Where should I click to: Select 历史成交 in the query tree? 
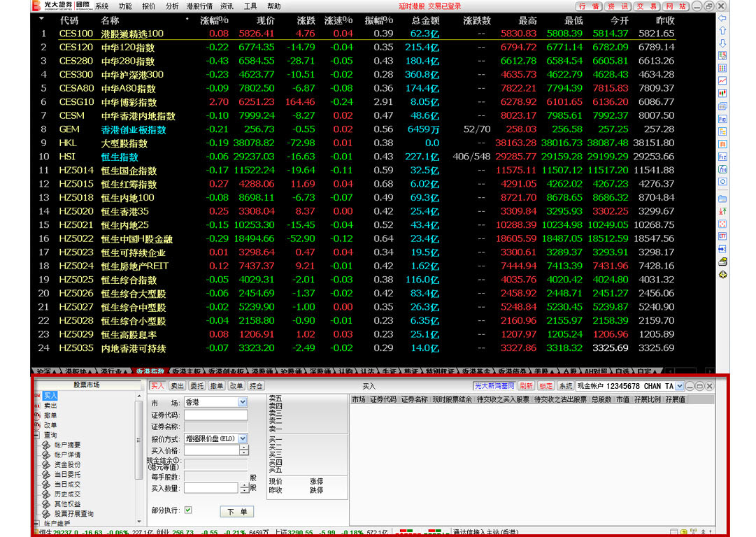pos(67,494)
